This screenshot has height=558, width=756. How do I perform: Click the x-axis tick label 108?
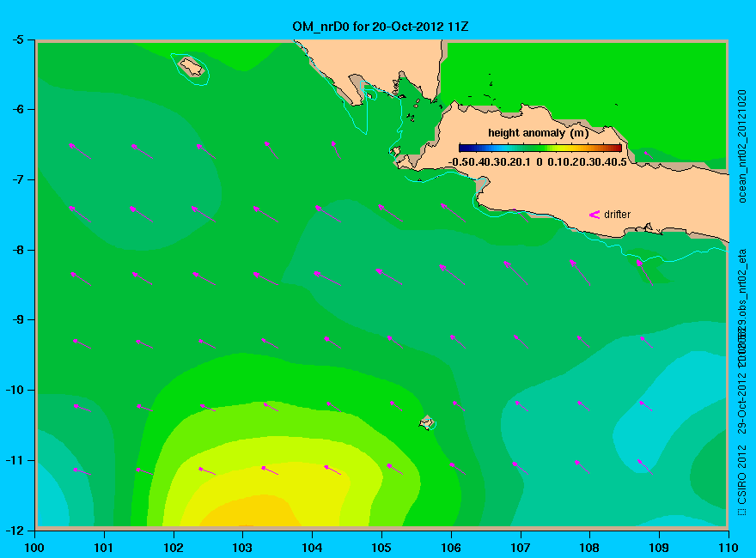(589, 548)
